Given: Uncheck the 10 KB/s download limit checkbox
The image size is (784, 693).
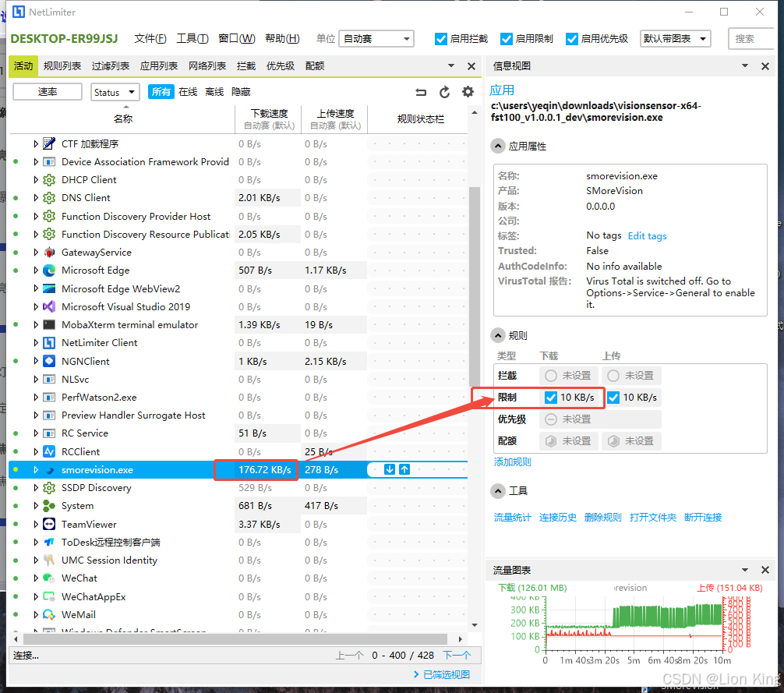Looking at the screenshot, I should pyautogui.click(x=551, y=398).
